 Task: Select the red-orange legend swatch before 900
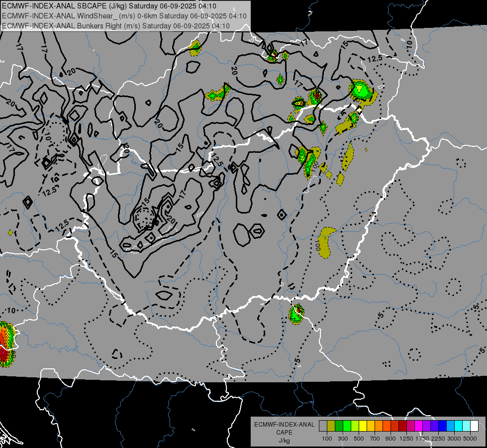click(387, 426)
